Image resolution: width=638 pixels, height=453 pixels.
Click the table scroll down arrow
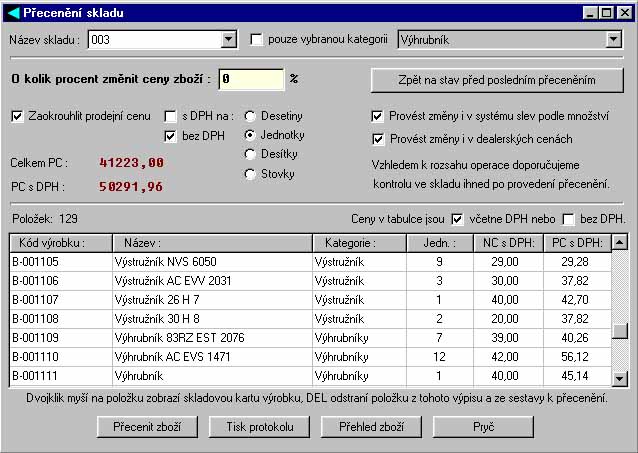619,379
